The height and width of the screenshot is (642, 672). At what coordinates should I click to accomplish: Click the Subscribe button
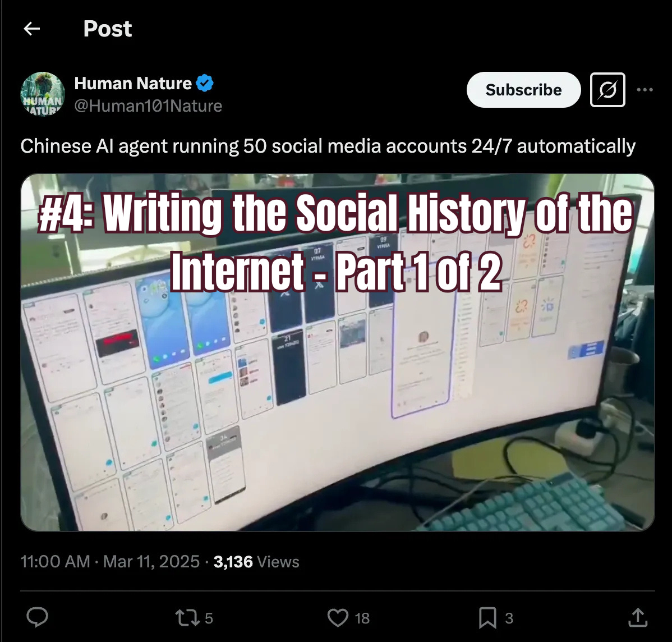coord(523,90)
